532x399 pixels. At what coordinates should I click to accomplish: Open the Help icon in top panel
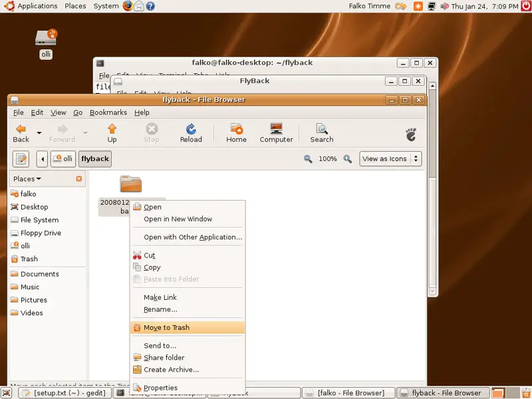150,6
